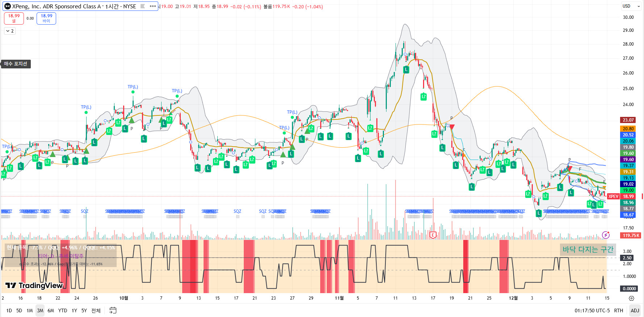Select the YTD time range

(63, 310)
